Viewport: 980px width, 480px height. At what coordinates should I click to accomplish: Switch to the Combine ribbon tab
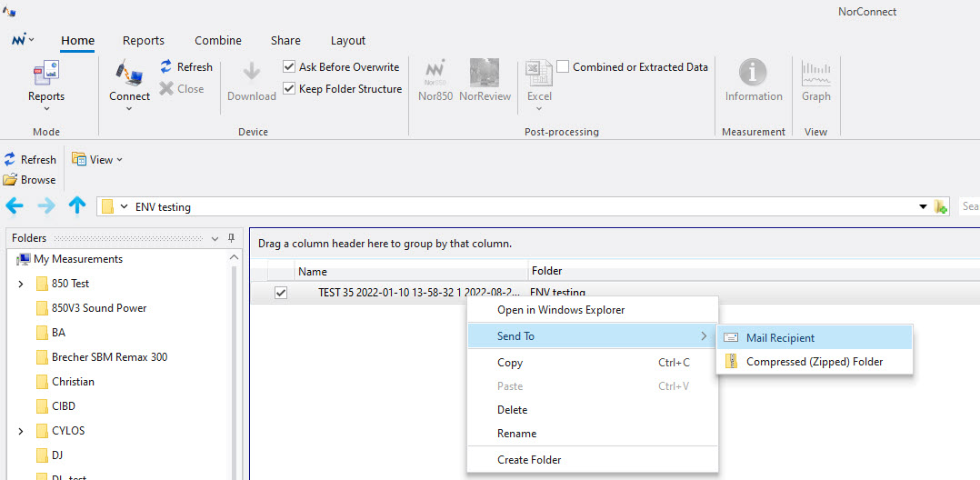(218, 41)
